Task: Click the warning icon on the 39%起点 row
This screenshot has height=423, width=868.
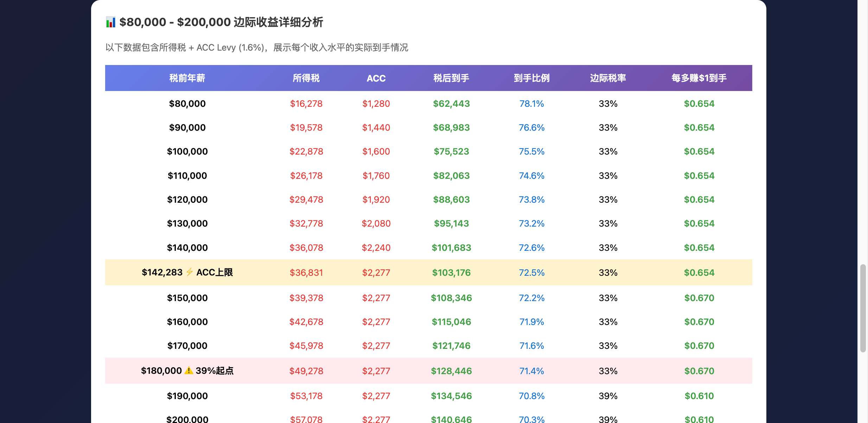Action: [x=189, y=370]
